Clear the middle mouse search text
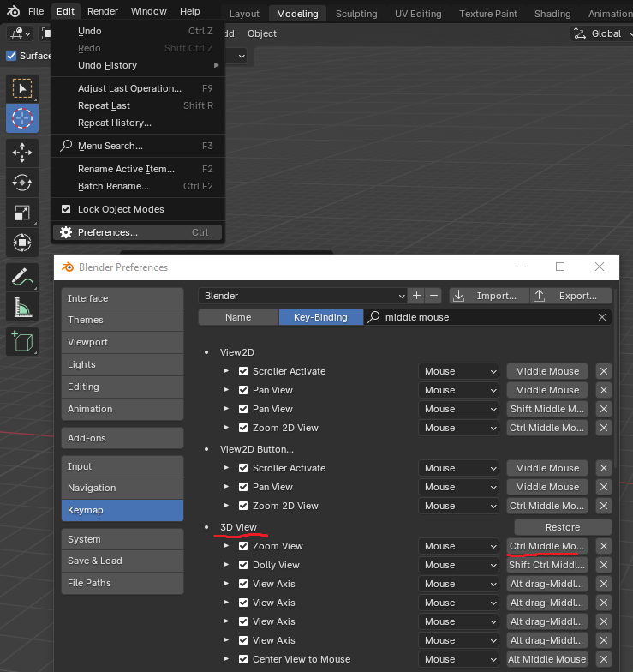 601,317
